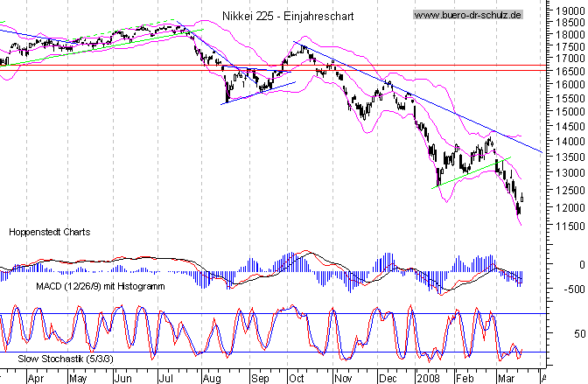This screenshot has height=384, width=588.
Task: Click the Feb month label
Action: point(465,379)
